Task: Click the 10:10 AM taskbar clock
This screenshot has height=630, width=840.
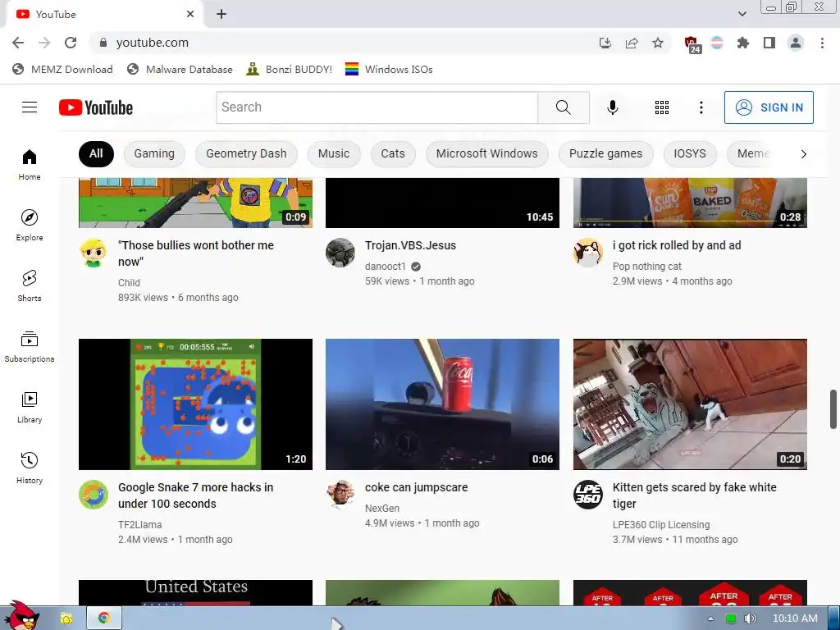Action: [x=795, y=619]
